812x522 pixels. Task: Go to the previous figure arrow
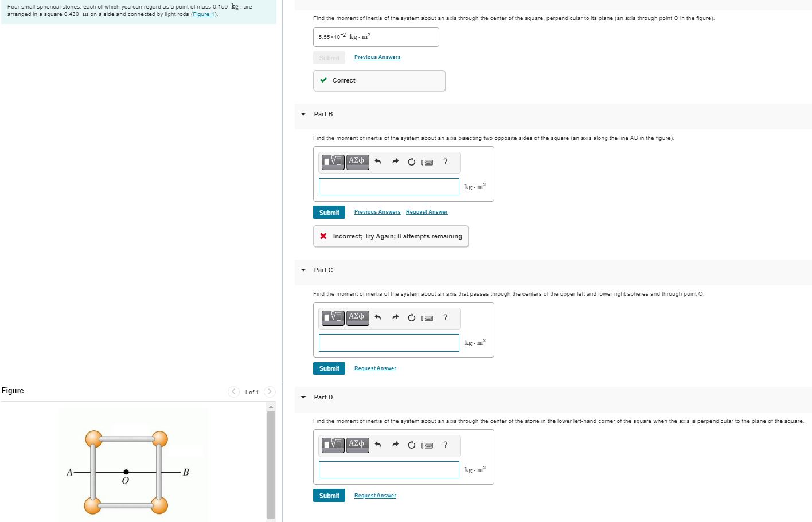233,391
